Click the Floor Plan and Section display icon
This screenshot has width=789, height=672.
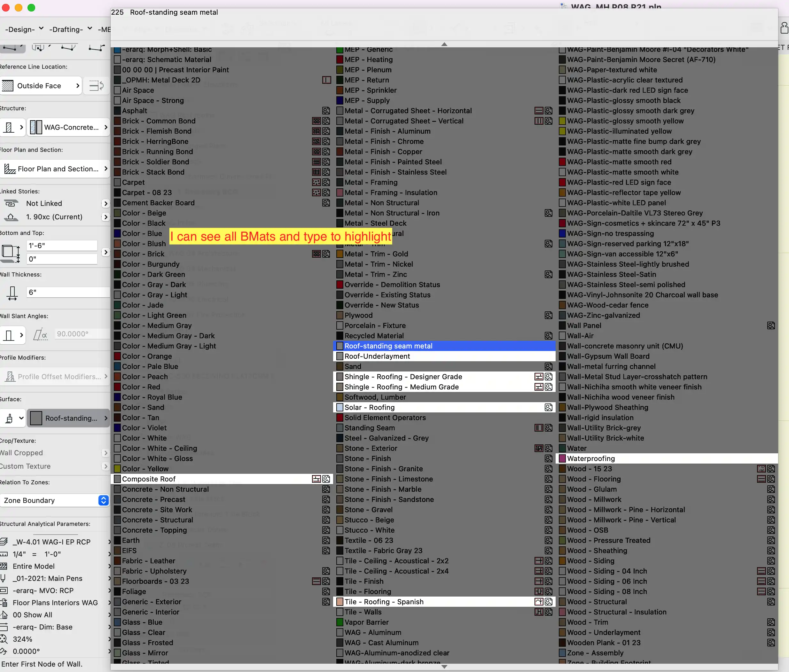pyautogui.click(x=10, y=169)
